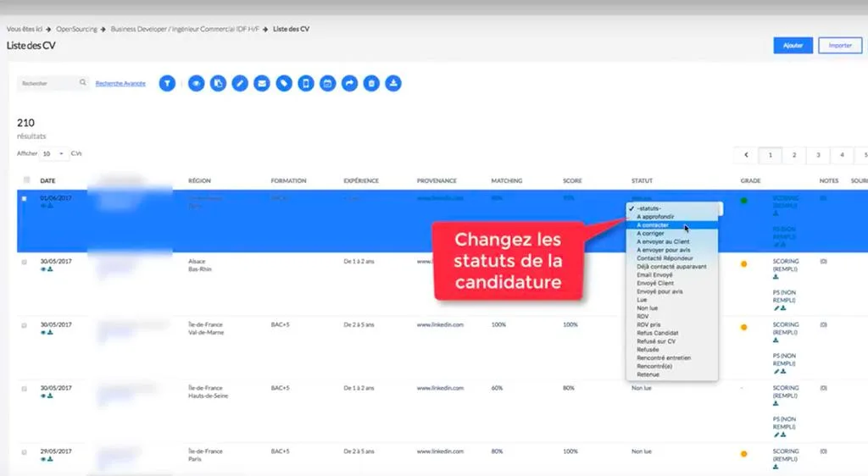Screen dimensions: 868x476
Task: Click the envelope email toolbar icon
Action: 262,84
